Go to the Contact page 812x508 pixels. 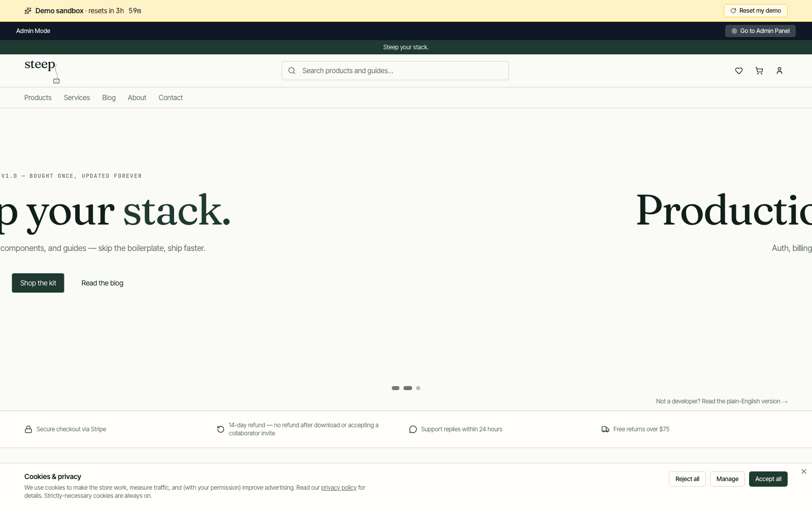tap(171, 98)
